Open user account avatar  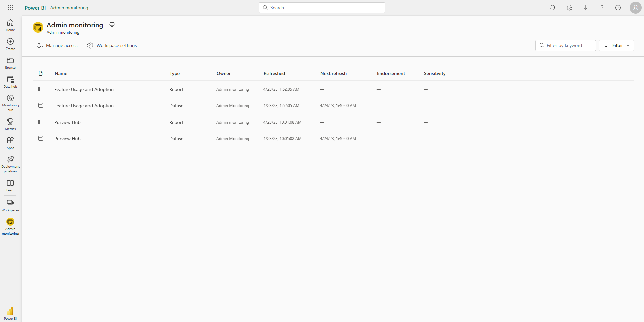click(x=635, y=8)
